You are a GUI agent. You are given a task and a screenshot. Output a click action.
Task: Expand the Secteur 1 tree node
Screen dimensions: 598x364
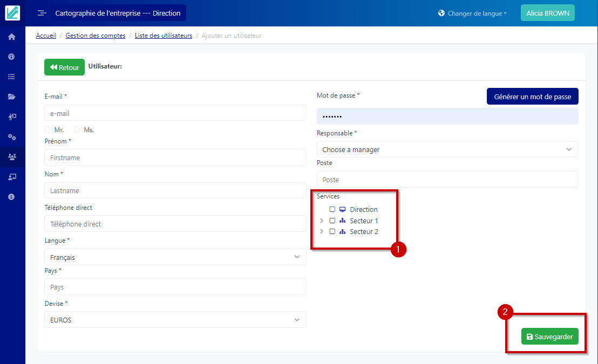(322, 221)
